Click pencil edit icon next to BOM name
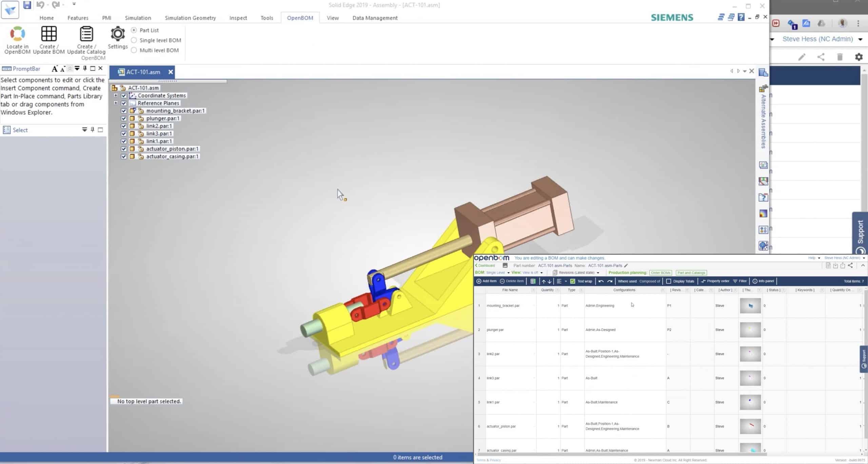 626,266
